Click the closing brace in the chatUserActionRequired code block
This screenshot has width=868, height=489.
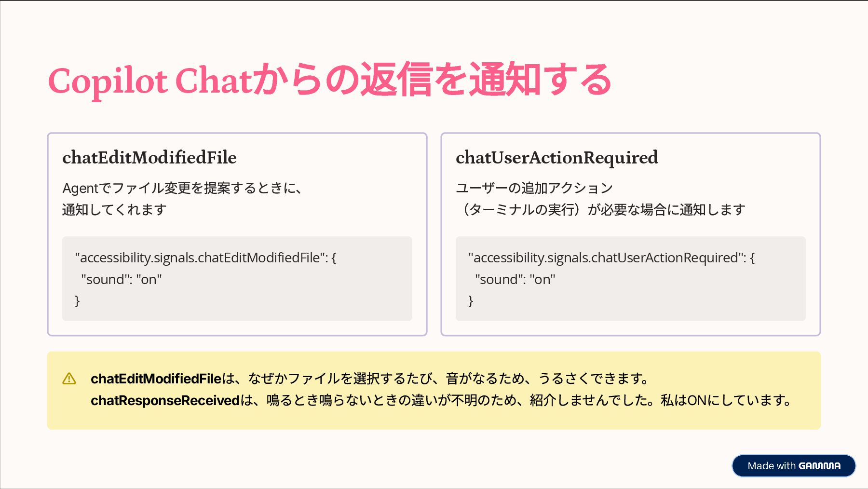[x=471, y=301]
